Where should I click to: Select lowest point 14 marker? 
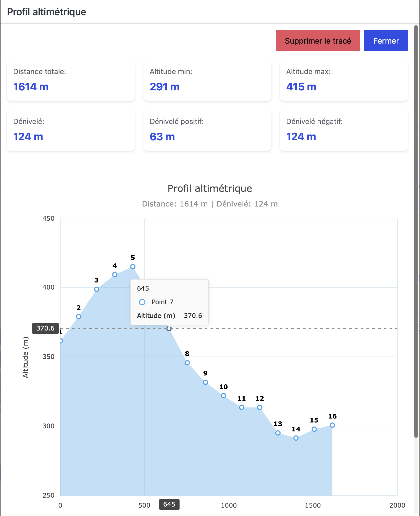coord(296,438)
